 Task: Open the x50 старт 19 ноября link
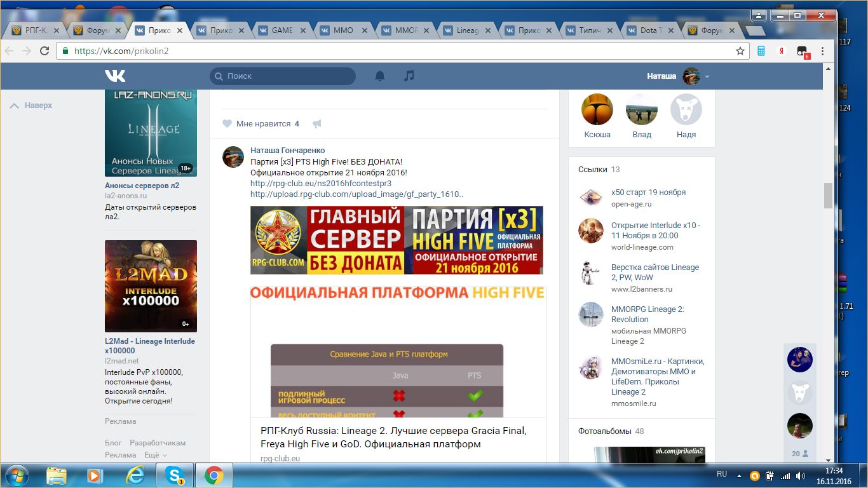point(648,193)
